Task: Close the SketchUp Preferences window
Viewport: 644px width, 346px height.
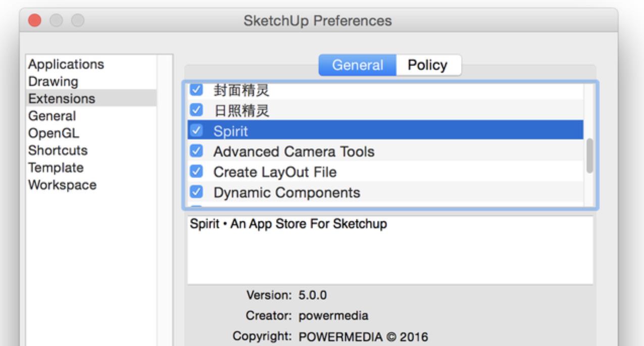Action: pyautogui.click(x=35, y=21)
